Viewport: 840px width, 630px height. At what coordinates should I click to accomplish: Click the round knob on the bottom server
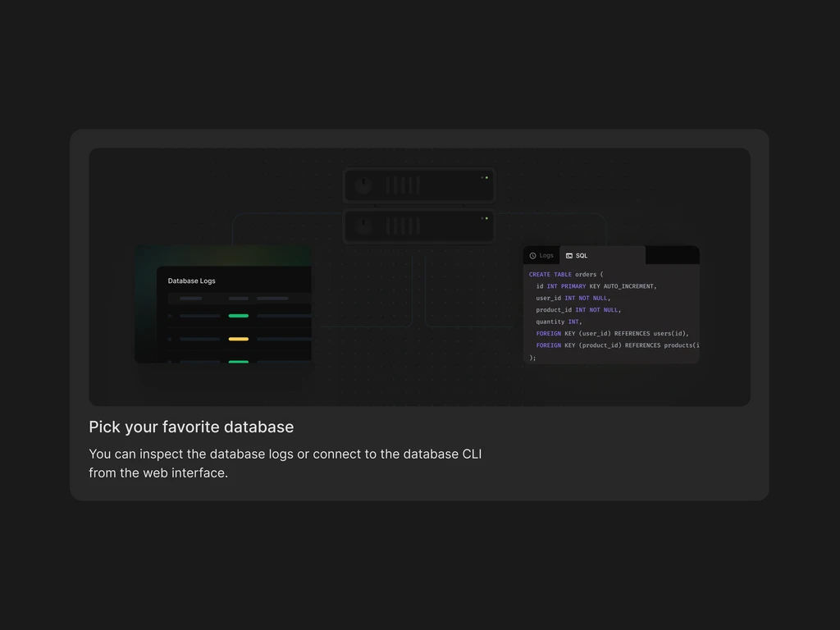[363, 226]
